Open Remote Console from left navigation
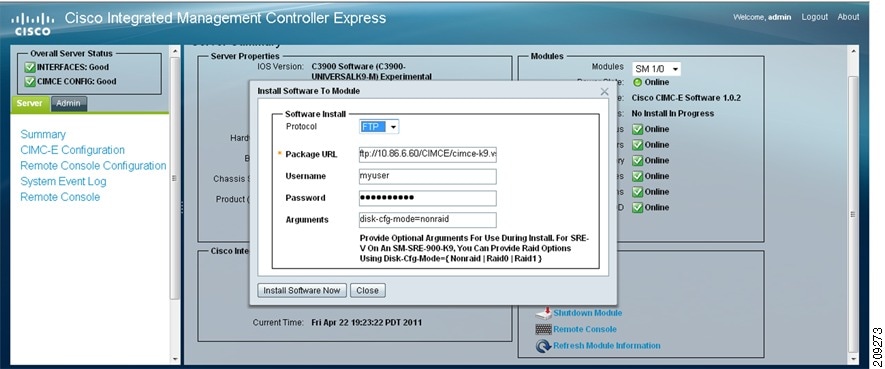This screenshot has height=369, width=885. pyautogui.click(x=60, y=197)
